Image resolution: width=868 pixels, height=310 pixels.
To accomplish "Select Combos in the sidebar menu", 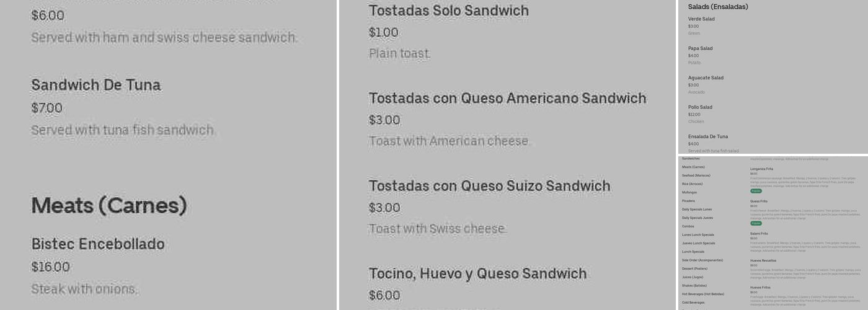I will tap(688, 226).
